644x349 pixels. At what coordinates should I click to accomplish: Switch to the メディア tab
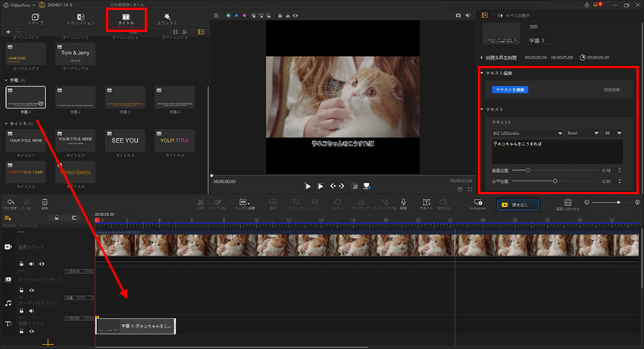[x=36, y=19]
